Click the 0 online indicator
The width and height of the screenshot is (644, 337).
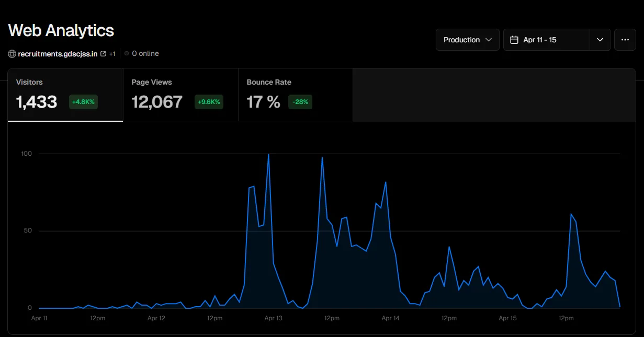[142, 54]
